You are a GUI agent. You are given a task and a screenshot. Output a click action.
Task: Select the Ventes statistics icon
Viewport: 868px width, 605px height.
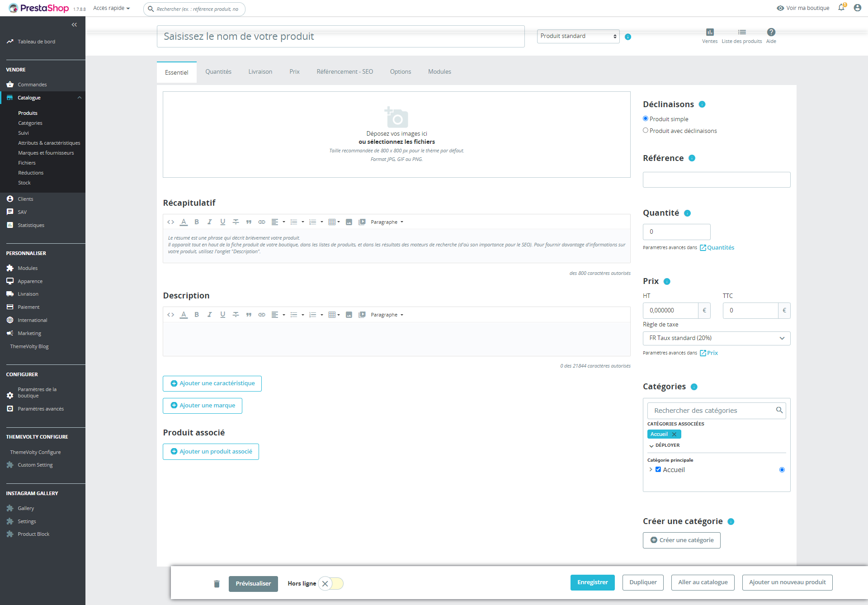[x=709, y=33]
